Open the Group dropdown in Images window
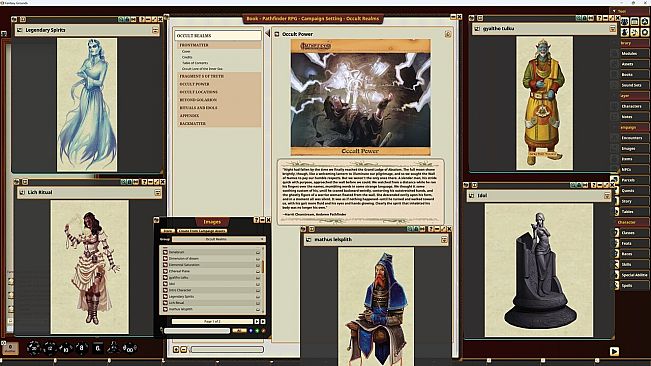Viewport: 651px width, 366px height. [x=219, y=239]
